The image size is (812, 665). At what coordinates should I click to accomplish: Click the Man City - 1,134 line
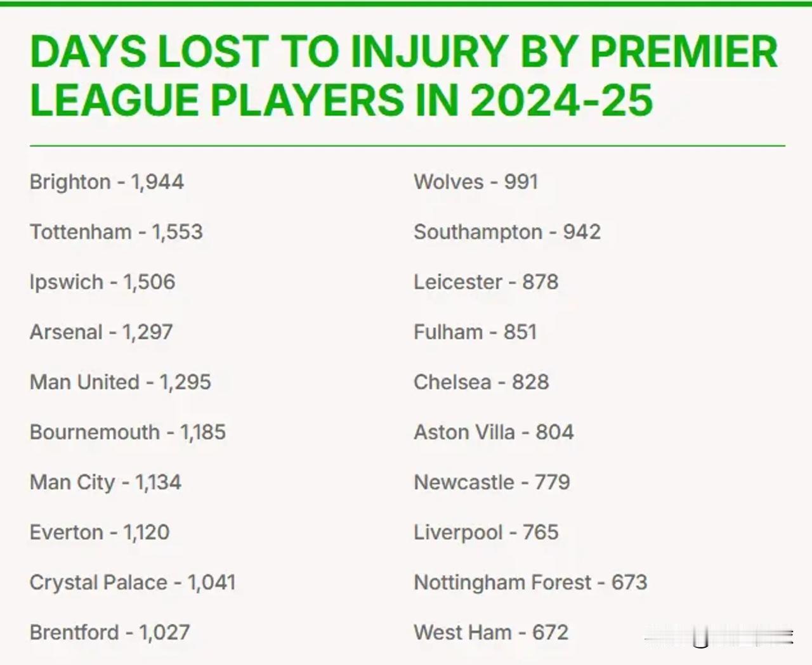(105, 482)
